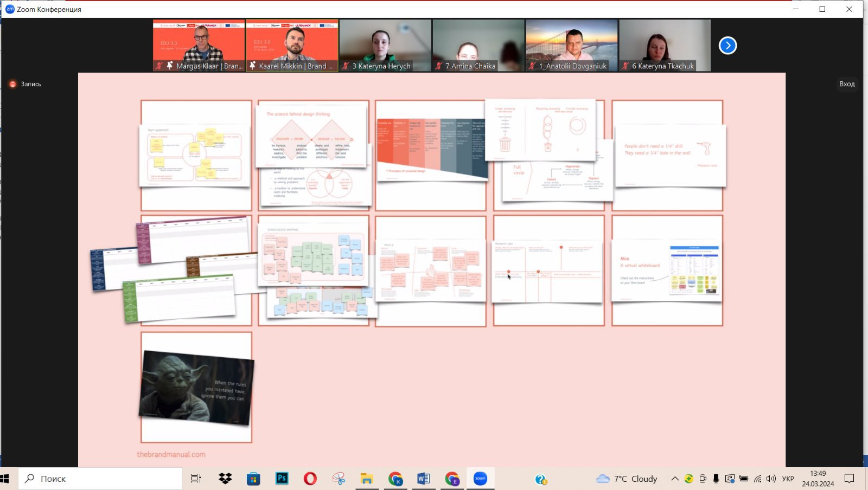Open Microsoft Word from taskbar
Image resolution: width=868 pixels, height=490 pixels.
[x=424, y=479]
